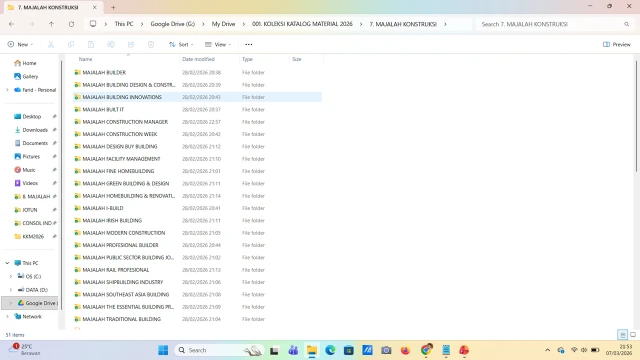Click the My Drive breadcrumb
640x360 pixels.
(223, 24)
